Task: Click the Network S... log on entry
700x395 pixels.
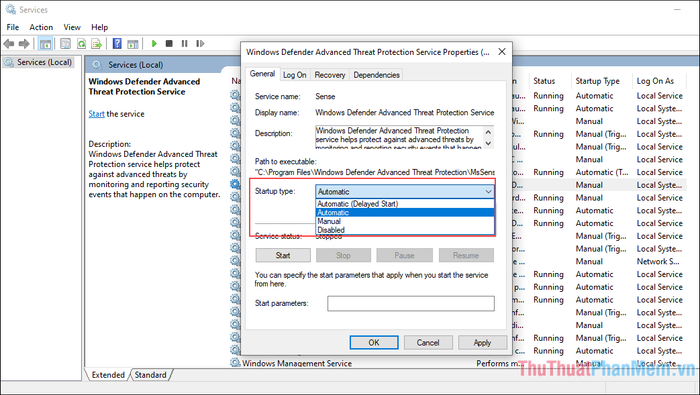Action: point(658,262)
